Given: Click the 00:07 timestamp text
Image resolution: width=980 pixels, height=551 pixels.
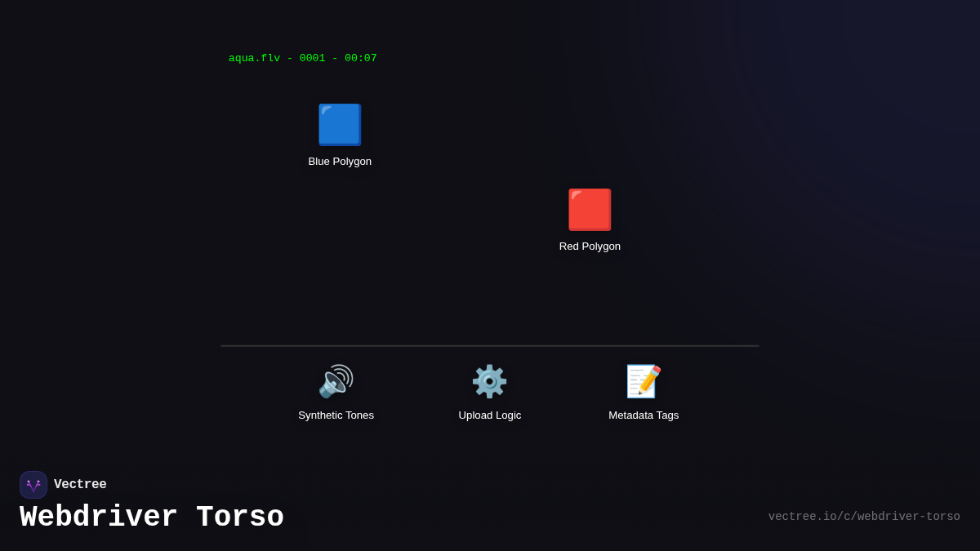Looking at the screenshot, I should pos(362,58).
